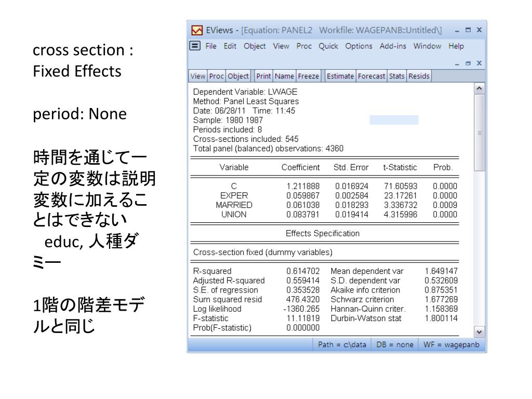The image size is (532, 399).
Task: Close the inner PANEL2 equation window
Action: (x=479, y=63)
